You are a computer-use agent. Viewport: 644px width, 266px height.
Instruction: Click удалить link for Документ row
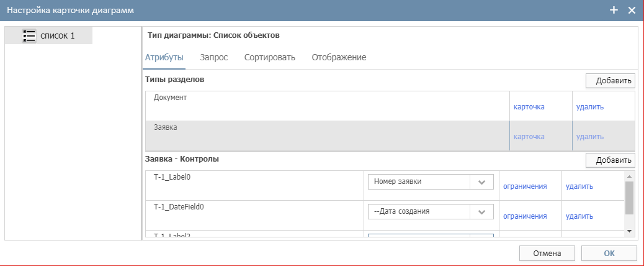point(589,107)
